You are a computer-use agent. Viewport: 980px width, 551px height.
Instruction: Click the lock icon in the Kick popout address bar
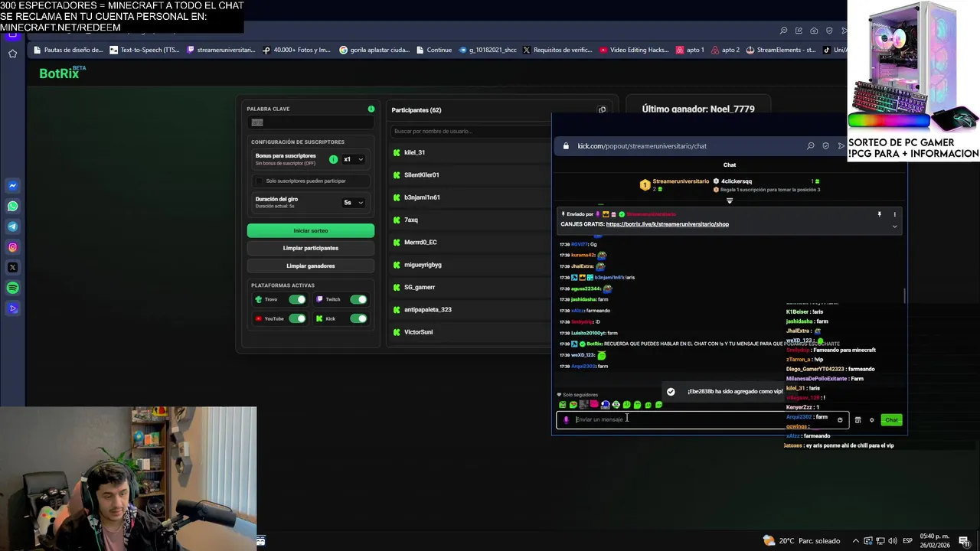click(566, 146)
